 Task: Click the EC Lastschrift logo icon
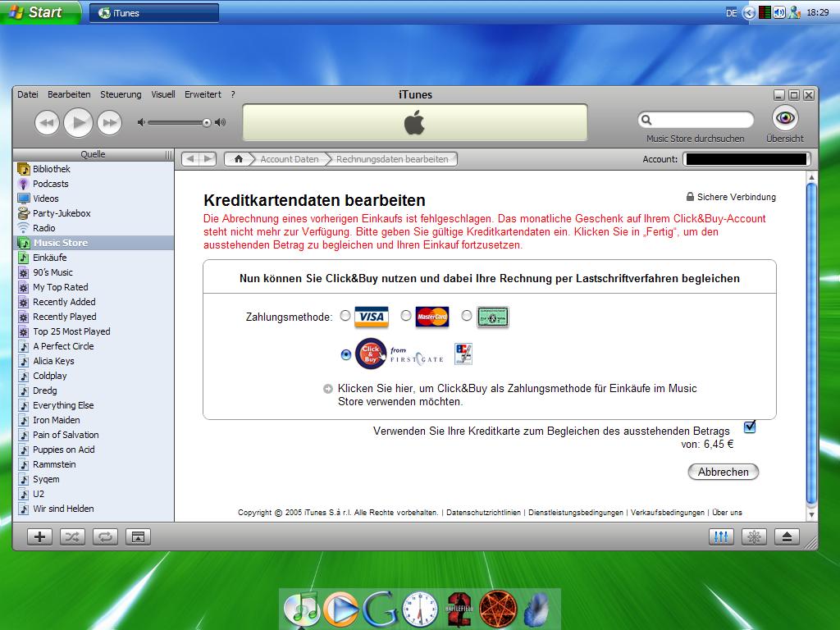pos(463,354)
